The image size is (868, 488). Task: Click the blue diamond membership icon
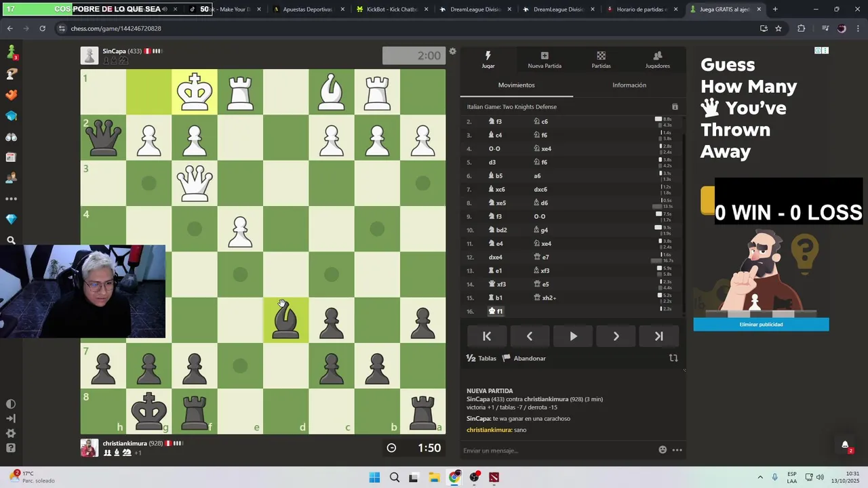coord(11,220)
